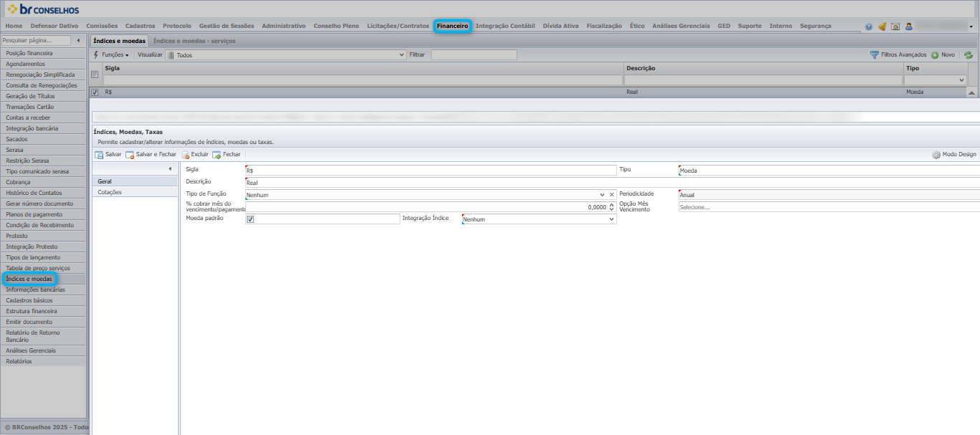This screenshot has width=980, height=435.
Task: Toggle the Moeda padrão checkbox
Action: [x=250, y=219]
